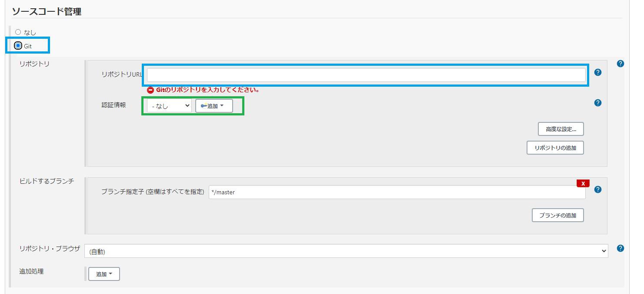The width and height of the screenshot is (644, 294).
Task: Click the ブランチの追加 button
Action: (x=558, y=215)
